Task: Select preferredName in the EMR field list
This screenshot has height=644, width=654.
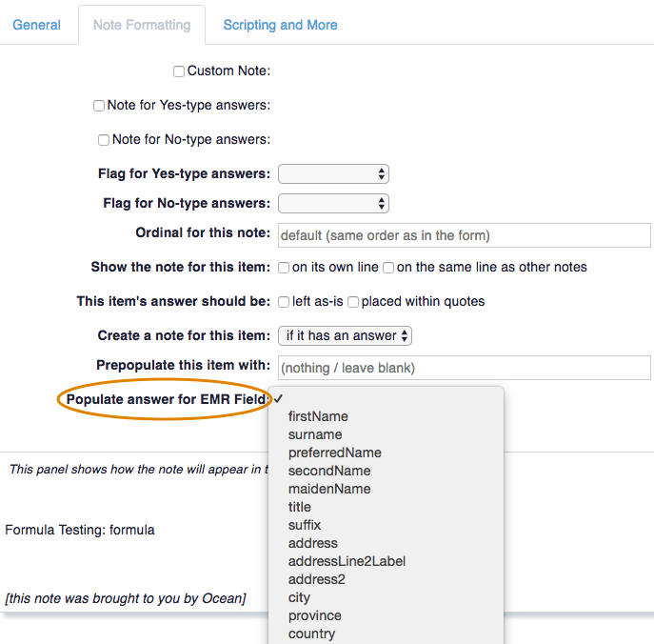Action: click(x=334, y=453)
